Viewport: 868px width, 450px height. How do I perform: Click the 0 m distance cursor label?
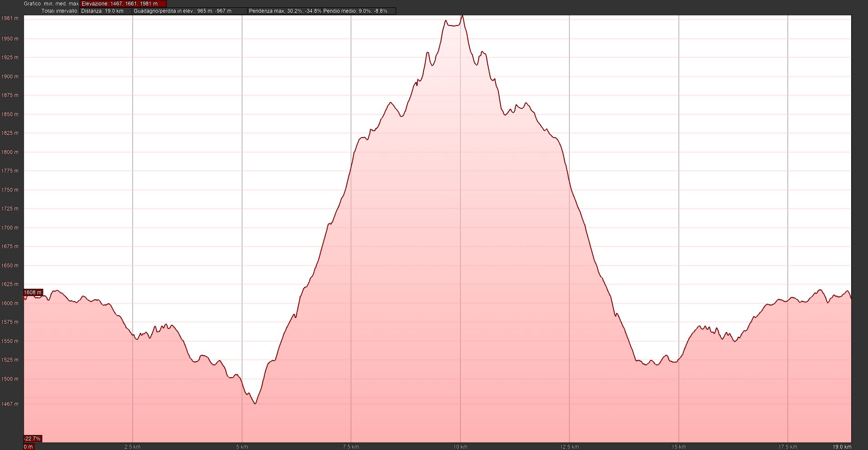pyautogui.click(x=28, y=447)
